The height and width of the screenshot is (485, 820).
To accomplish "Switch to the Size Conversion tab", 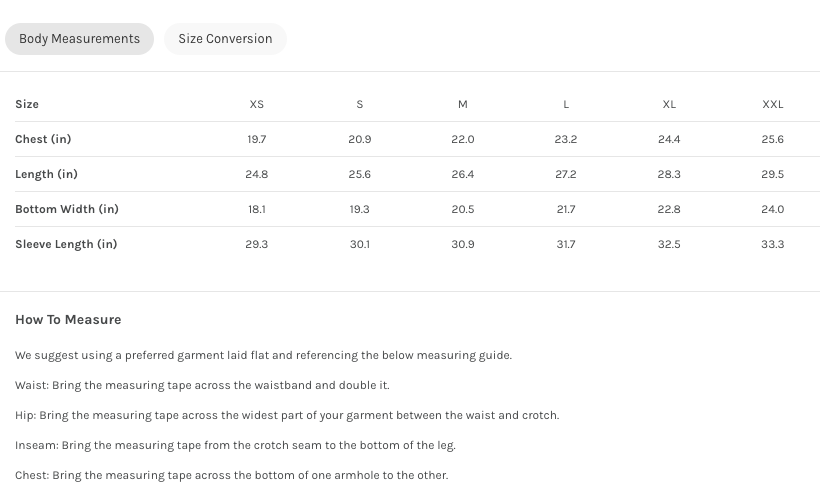I will (x=225, y=39).
